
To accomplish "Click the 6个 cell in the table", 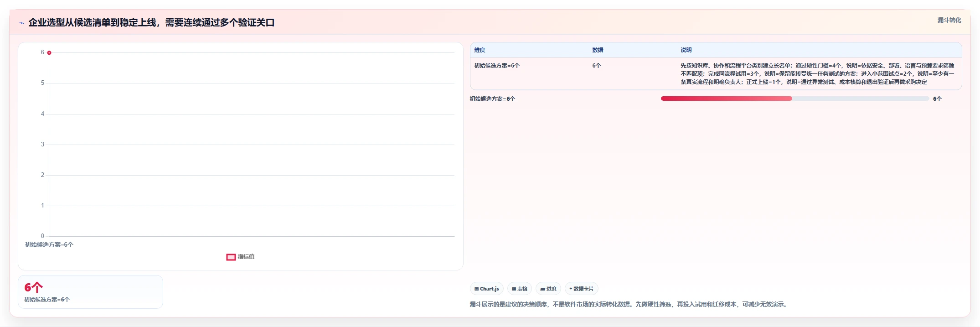I will pos(596,66).
